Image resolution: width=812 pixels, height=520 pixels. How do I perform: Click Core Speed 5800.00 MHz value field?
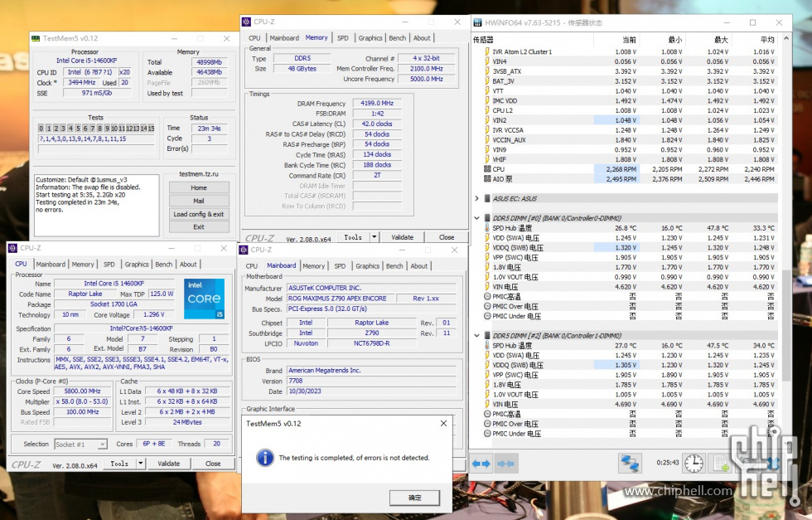pyautogui.click(x=82, y=391)
